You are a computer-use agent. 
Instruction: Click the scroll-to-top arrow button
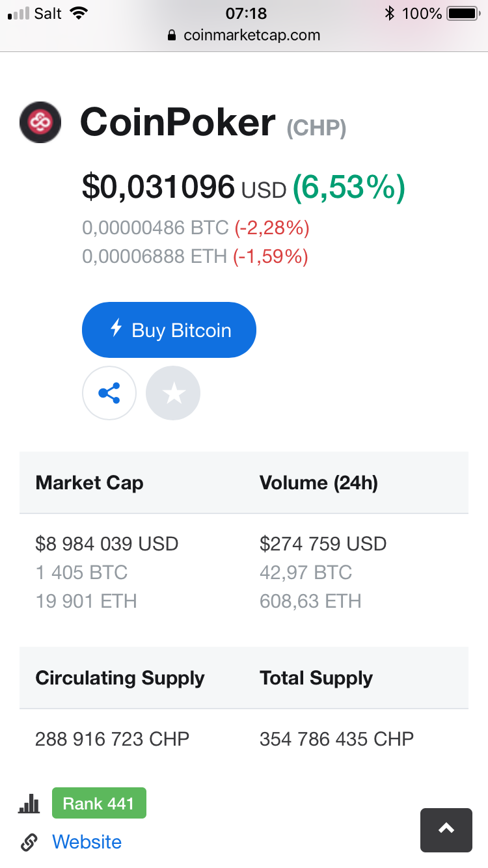tap(446, 830)
